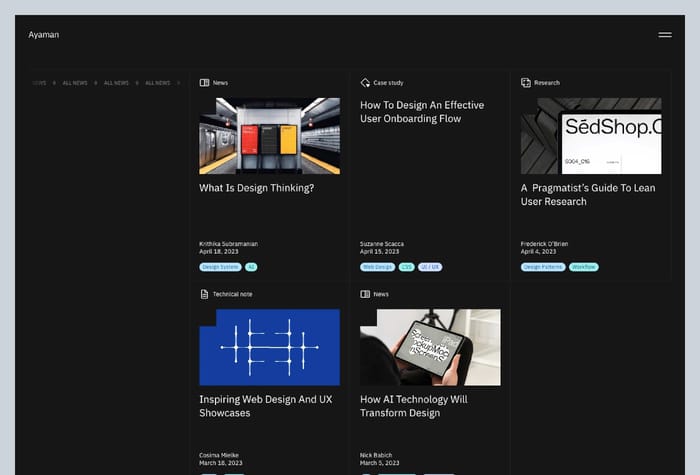Click the date March 5, 2023
Screen dimensions: 700x475
pyautogui.click(x=379, y=463)
